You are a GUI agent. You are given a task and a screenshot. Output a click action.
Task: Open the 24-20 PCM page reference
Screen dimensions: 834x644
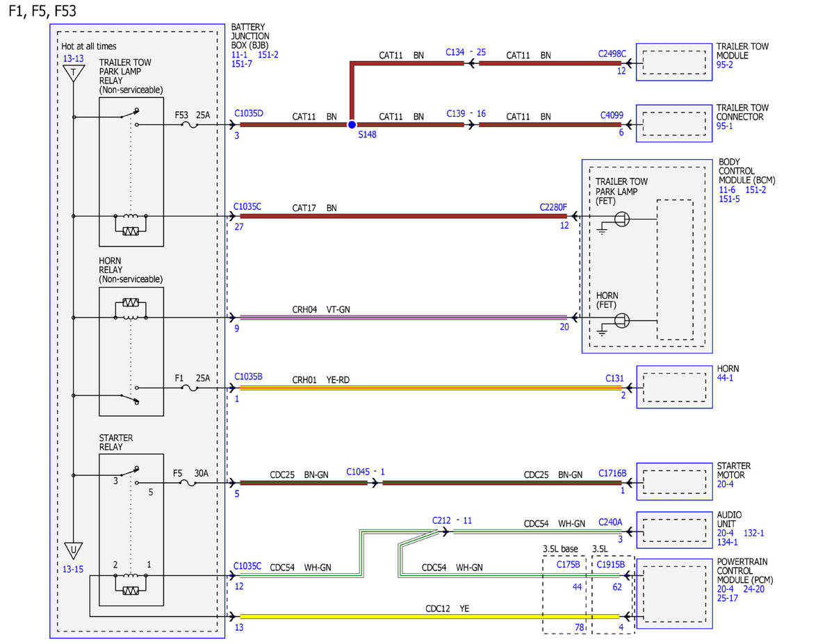[754, 588]
